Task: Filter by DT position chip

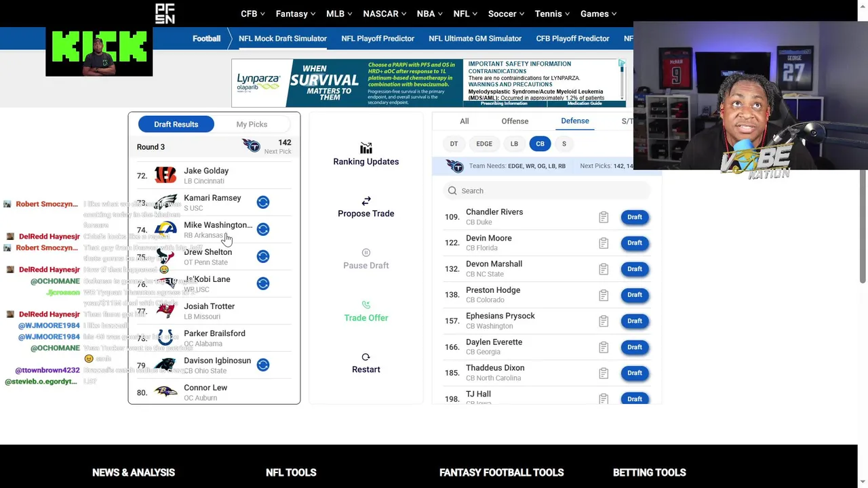Action: click(x=454, y=144)
